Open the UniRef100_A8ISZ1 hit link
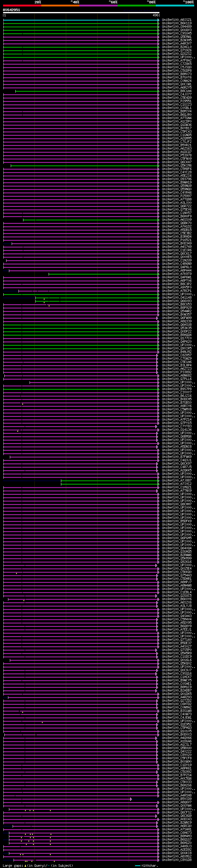Image resolution: width=197 pixels, height=868 pixels. tap(177, 20)
